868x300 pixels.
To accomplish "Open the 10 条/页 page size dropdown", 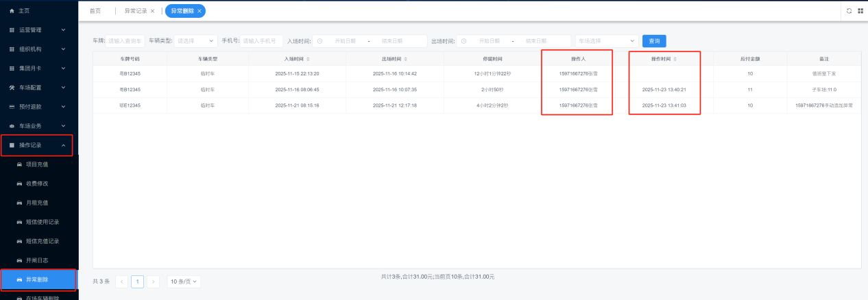I will (184, 282).
